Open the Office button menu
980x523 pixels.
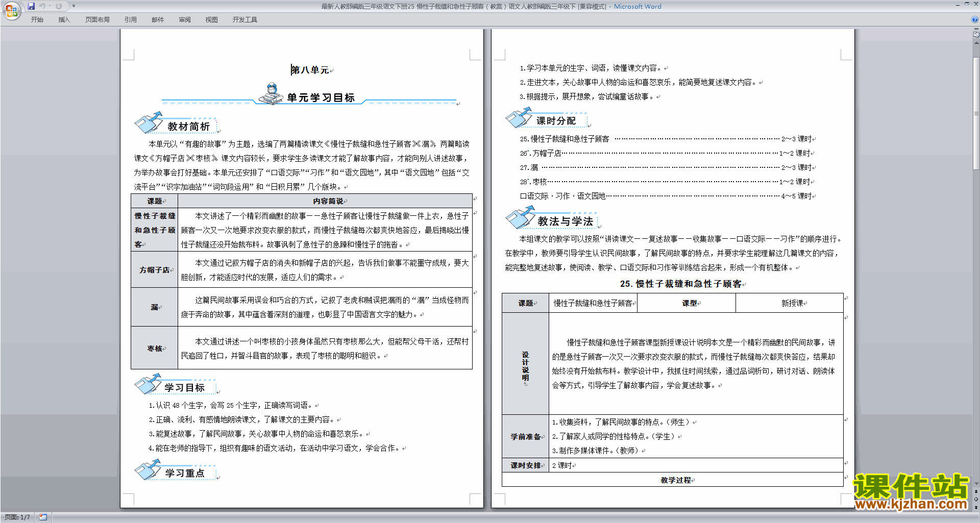pos(11,10)
